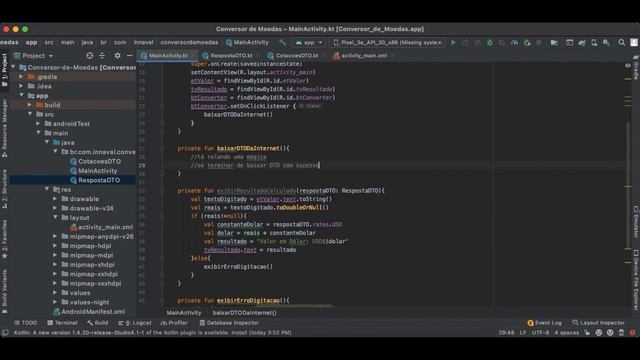Expand the drawable folder
640x360 pixels.
coord(55,199)
